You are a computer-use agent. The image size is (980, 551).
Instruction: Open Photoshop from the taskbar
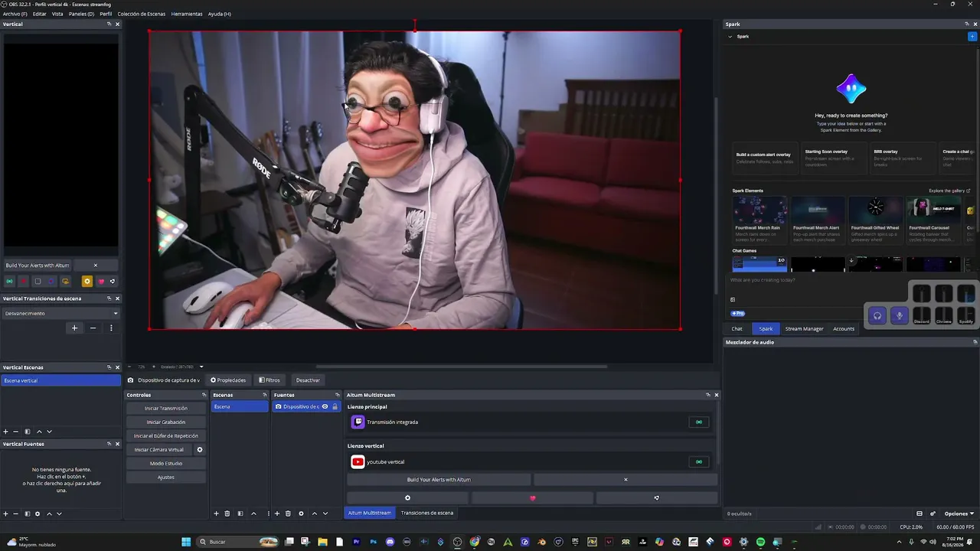pos(374,542)
